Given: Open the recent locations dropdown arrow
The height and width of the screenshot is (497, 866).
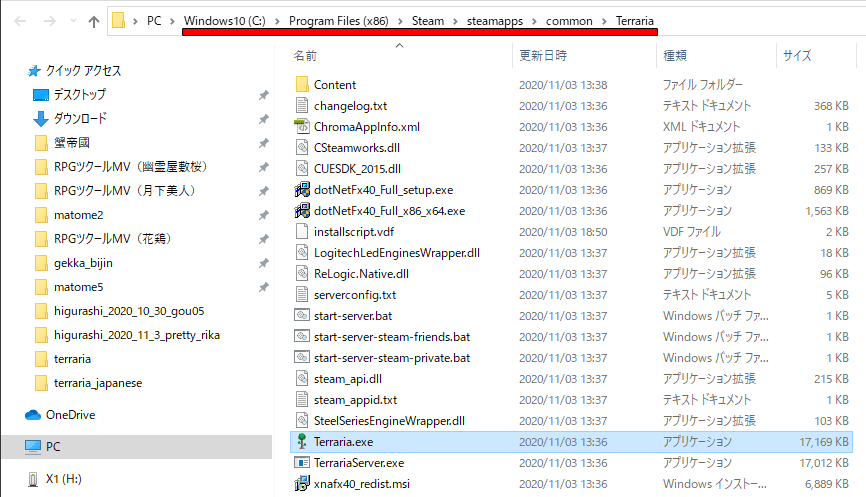Looking at the screenshot, I should [x=73, y=22].
